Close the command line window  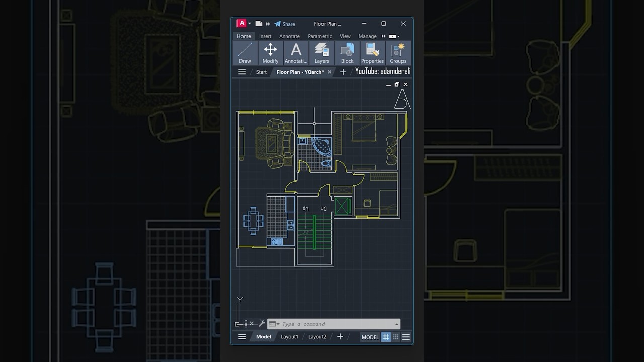coord(252,324)
